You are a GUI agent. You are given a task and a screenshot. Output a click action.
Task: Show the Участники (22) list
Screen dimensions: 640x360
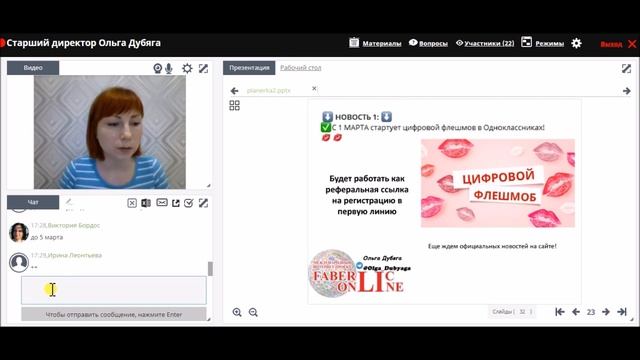489,43
